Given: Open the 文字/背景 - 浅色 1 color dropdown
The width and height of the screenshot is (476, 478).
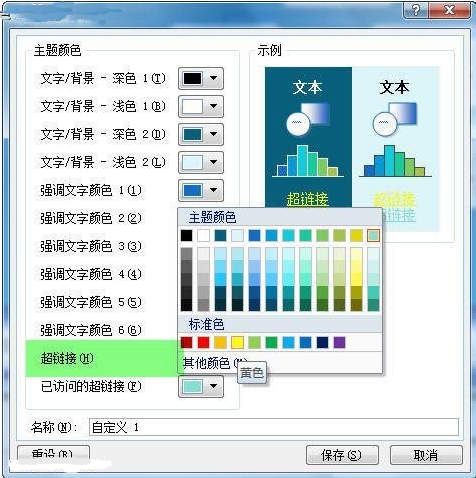Looking at the screenshot, I should [x=201, y=107].
